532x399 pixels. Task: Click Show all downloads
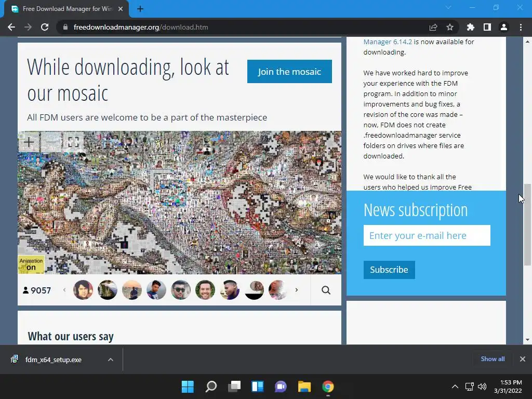tap(493, 359)
